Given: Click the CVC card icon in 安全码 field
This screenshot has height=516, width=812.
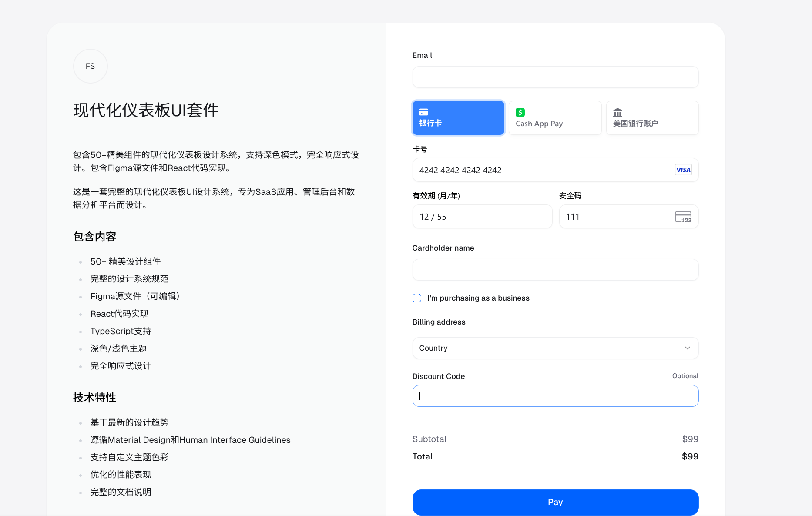Looking at the screenshot, I should [683, 217].
